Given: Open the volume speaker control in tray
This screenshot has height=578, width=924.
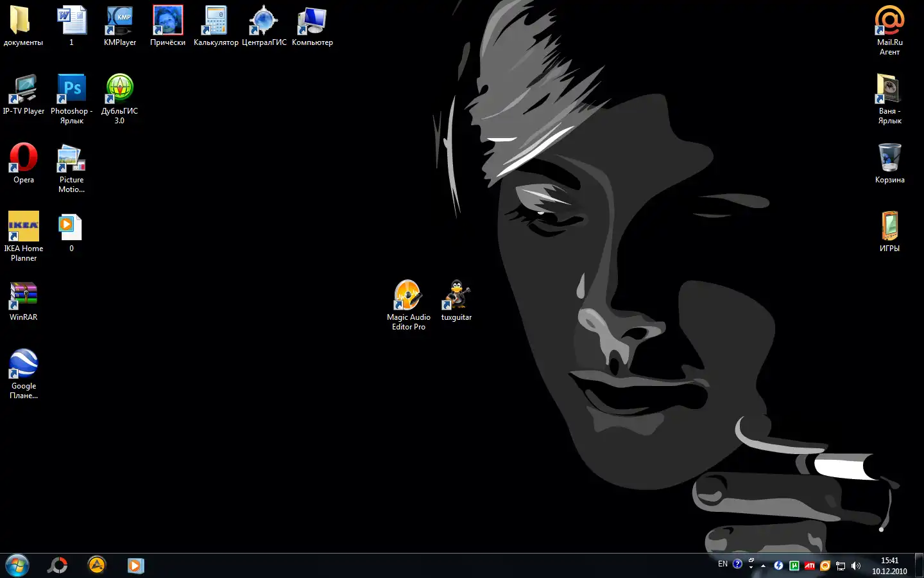Looking at the screenshot, I should [855, 566].
